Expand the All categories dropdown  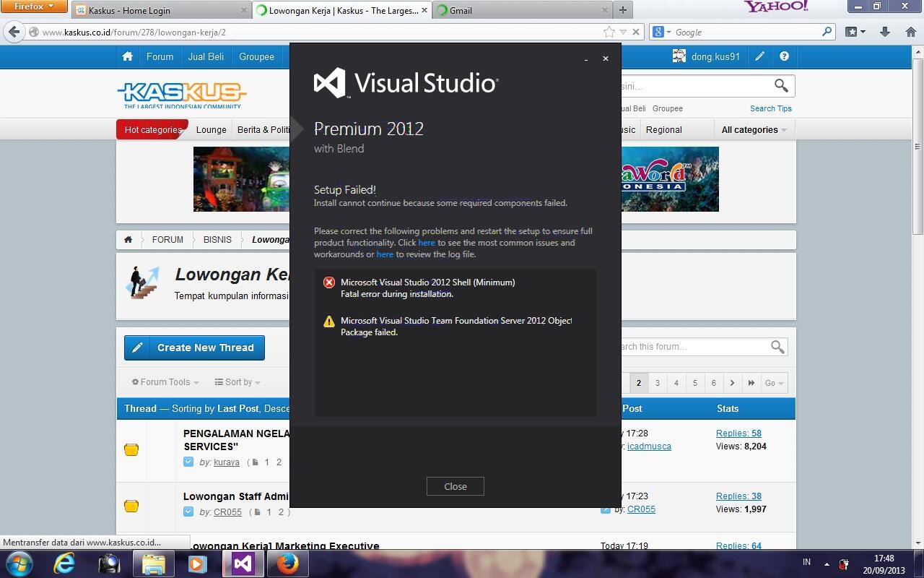coord(754,130)
